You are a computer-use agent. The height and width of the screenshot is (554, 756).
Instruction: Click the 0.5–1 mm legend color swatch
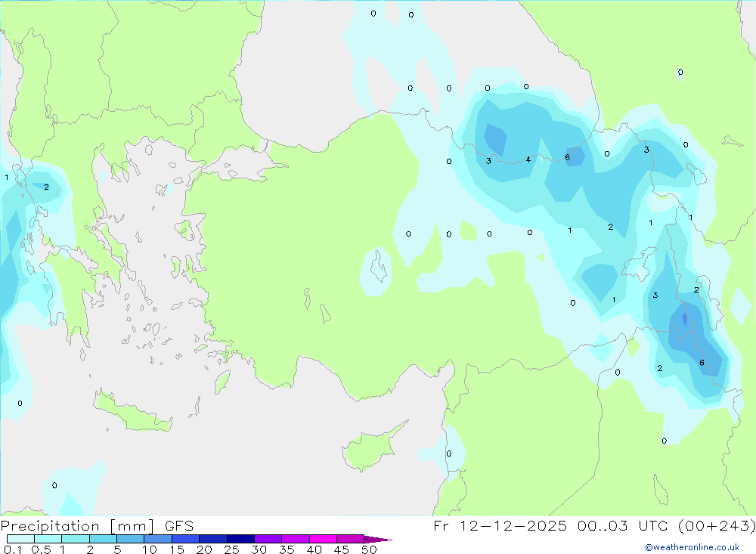(x=48, y=539)
